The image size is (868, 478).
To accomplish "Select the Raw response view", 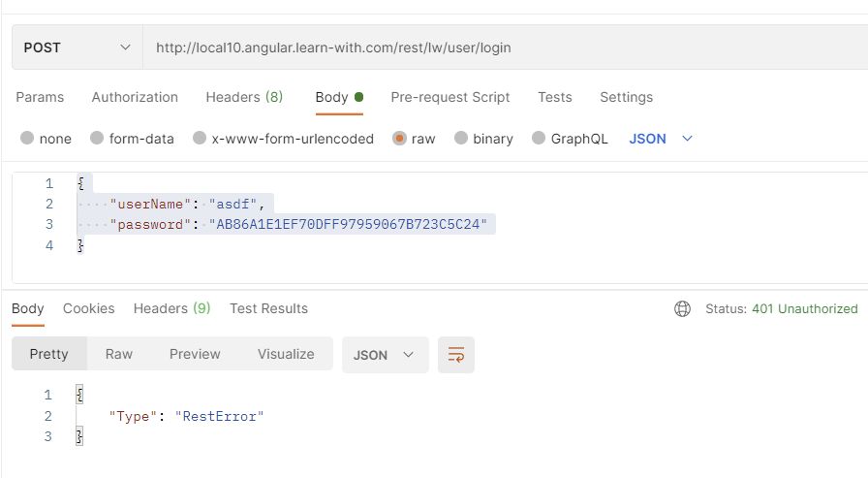I will pyautogui.click(x=119, y=354).
